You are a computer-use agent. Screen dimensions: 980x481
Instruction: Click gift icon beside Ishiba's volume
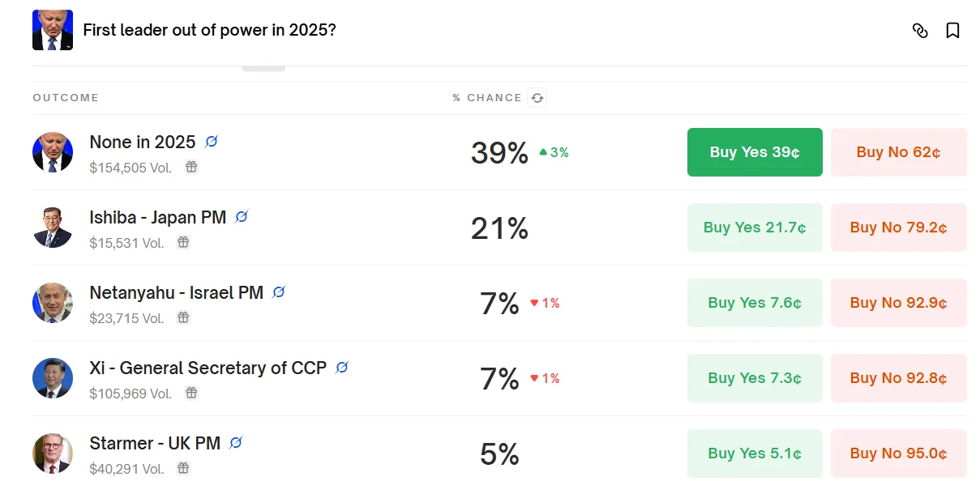183,242
